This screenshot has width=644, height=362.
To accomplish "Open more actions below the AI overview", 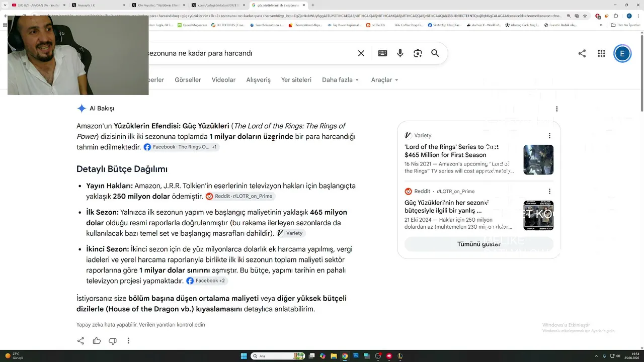I will [128, 341].
